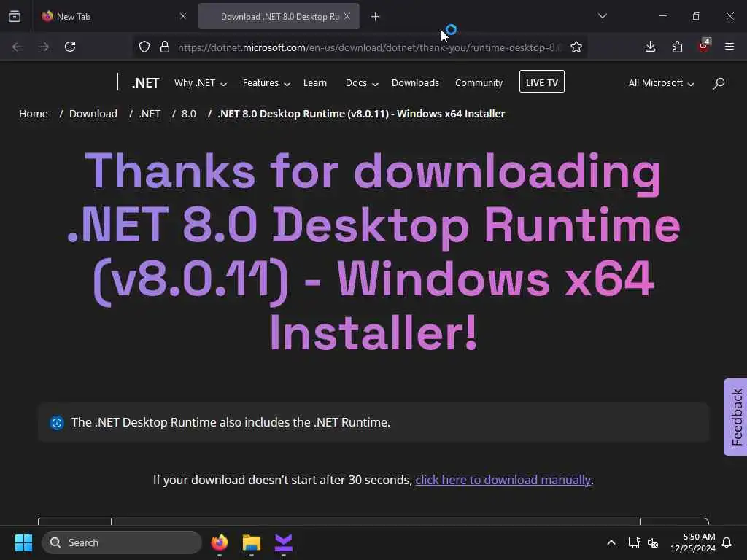
Task: Reload the current page
Action: pos(70,47)
